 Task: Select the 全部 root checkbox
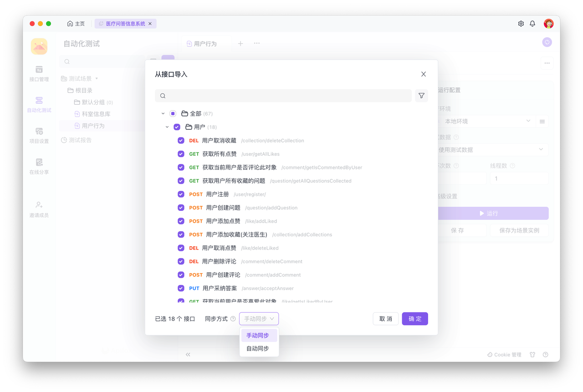tap(173, 114)
